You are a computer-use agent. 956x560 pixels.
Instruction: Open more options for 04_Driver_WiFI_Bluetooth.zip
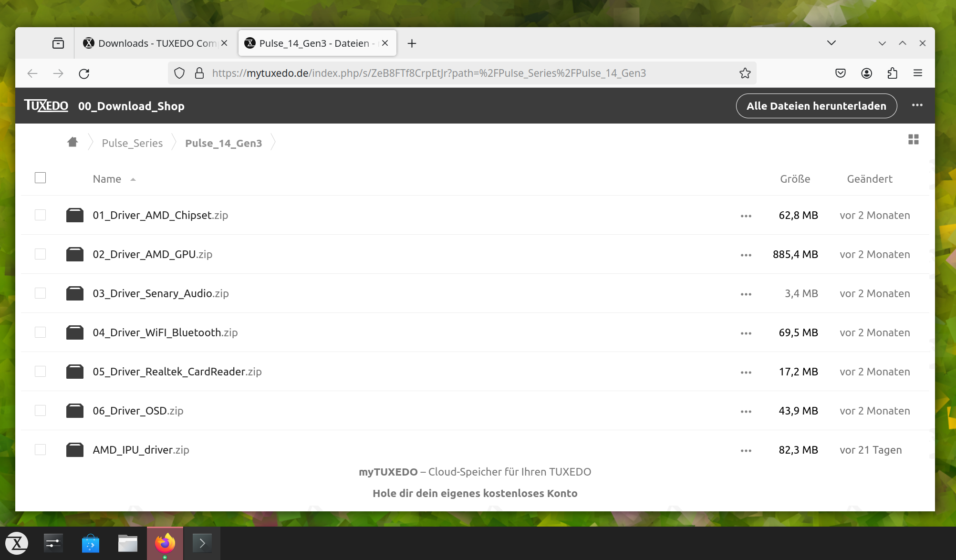point(746,332)
